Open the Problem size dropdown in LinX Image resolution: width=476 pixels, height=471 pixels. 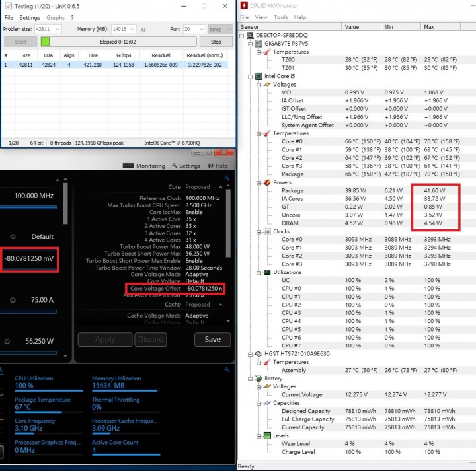click(58, 29)
